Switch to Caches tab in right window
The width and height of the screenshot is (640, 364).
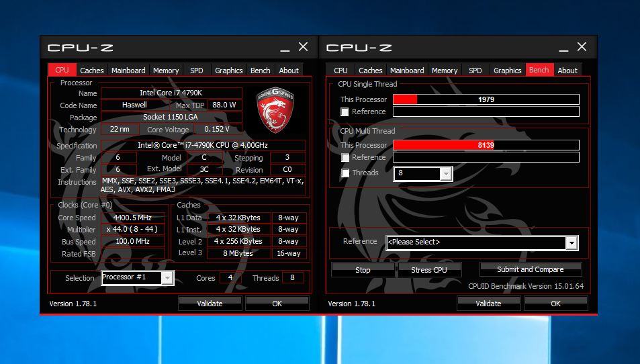pyautogui.click(x=371, y=71)
